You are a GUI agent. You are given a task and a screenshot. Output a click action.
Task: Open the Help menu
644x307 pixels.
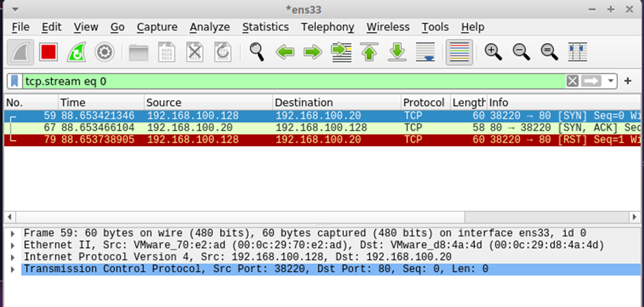472,27
